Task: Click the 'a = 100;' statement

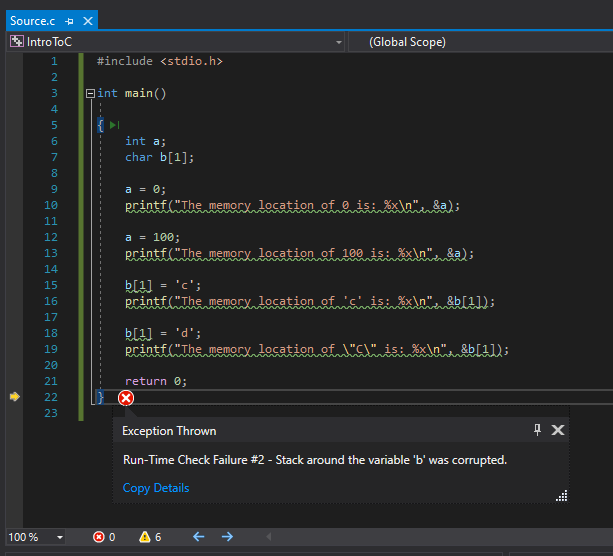Action: point(152,237)
